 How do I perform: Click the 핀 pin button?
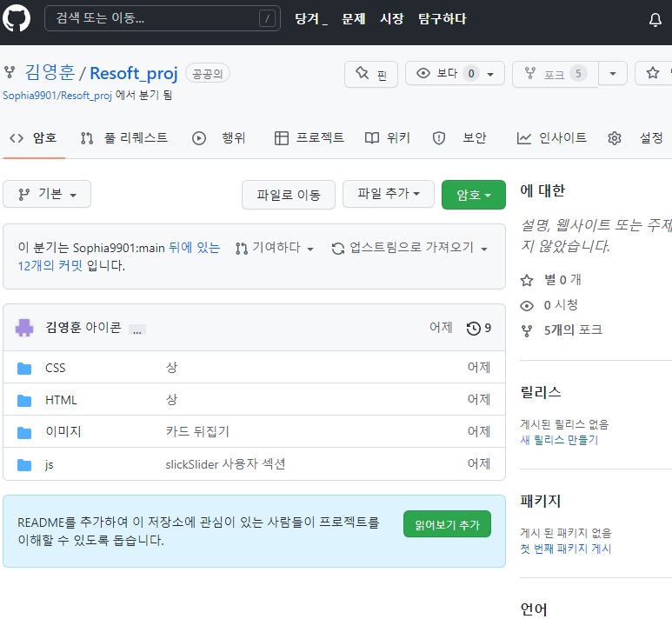[x=371, y=74]
